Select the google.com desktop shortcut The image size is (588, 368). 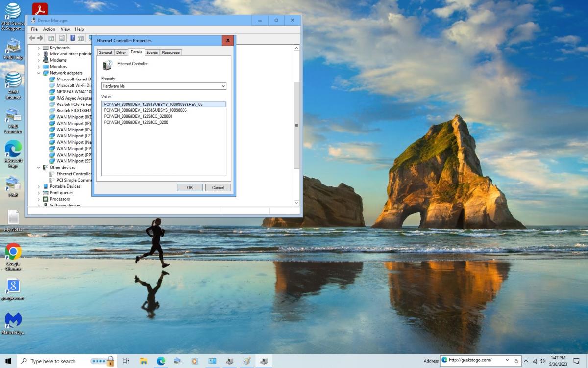point(13,289)
